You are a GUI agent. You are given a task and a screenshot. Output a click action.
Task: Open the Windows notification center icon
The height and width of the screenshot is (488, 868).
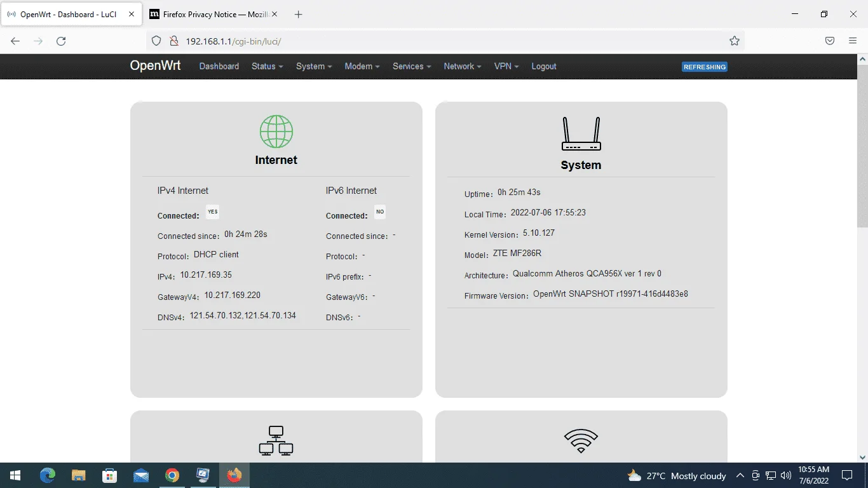[x=847, y=475]
